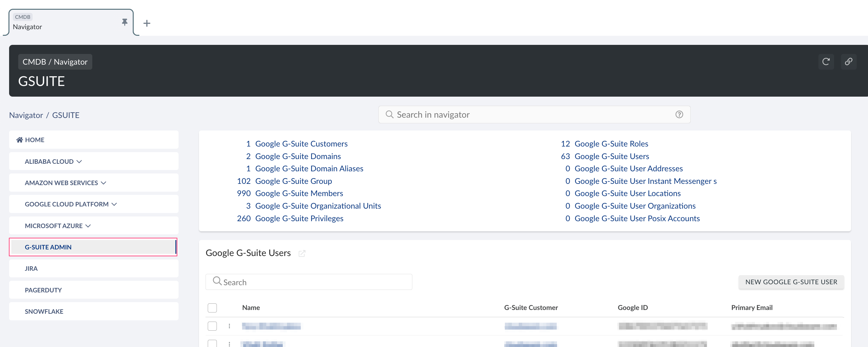The image size is (868, 347).
Task: Open a new tab with plus icon
Action: [x=147, y=23]
